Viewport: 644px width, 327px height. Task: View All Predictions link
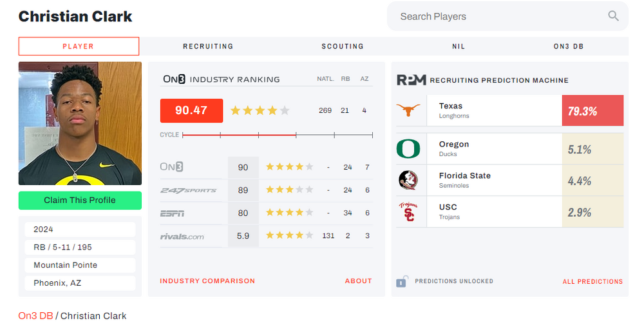592,282
